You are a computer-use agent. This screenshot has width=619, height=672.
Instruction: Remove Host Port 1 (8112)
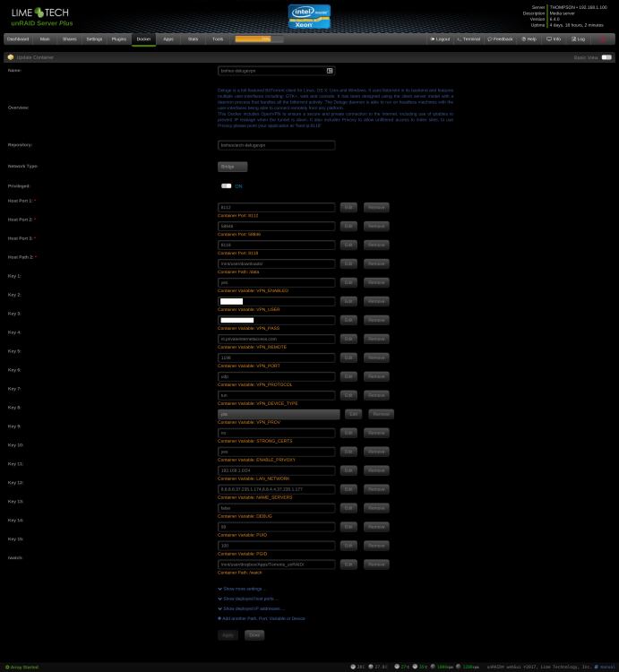tap(376, 208)
